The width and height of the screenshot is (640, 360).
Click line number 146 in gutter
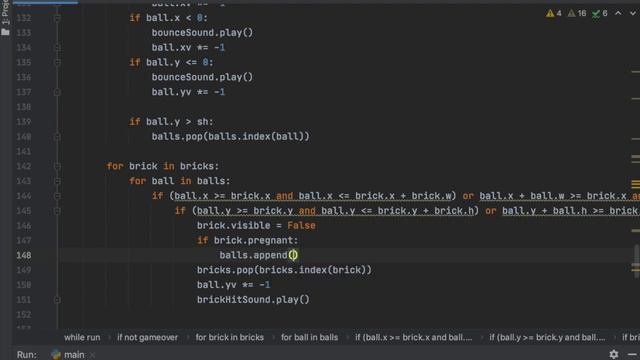point(24,225)
